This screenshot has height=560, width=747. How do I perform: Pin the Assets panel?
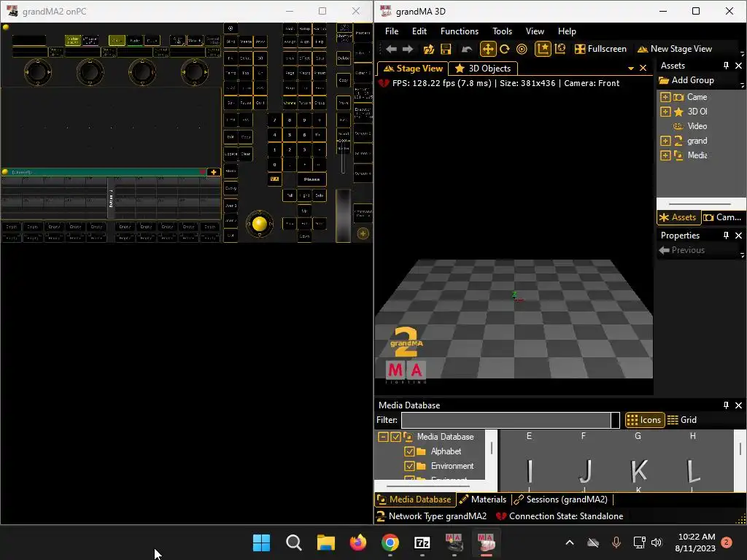pyautogui.click(x=726, y=65)
